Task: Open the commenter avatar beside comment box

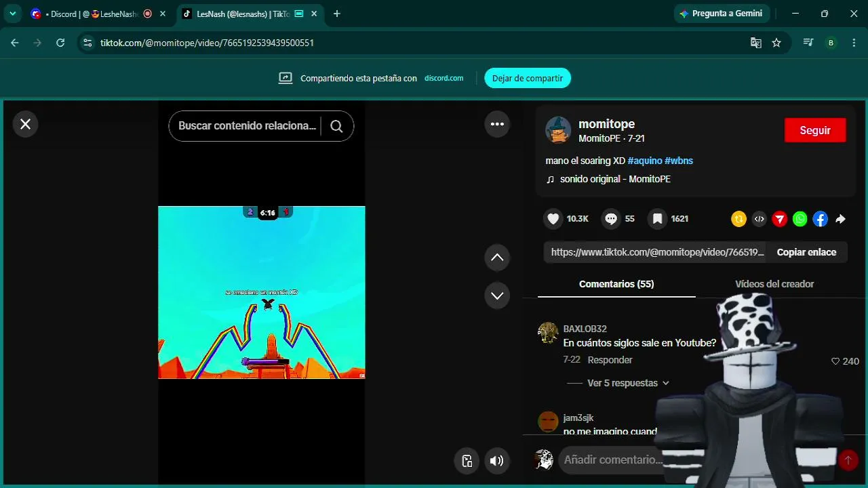Action: click(544, 460)
